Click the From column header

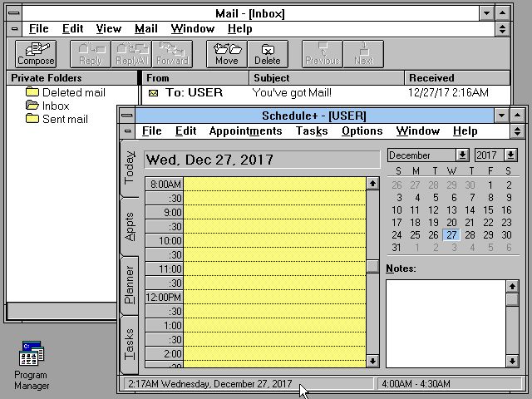click(195, 78)
